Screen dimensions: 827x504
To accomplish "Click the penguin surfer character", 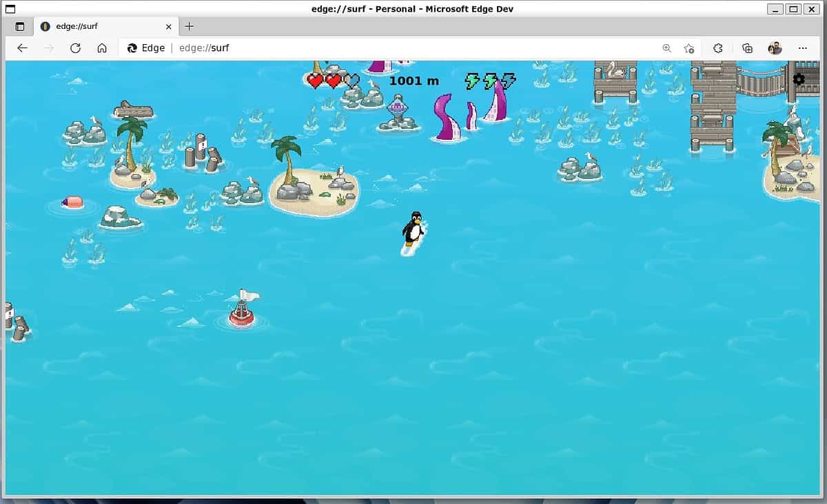I will point(413,231).
